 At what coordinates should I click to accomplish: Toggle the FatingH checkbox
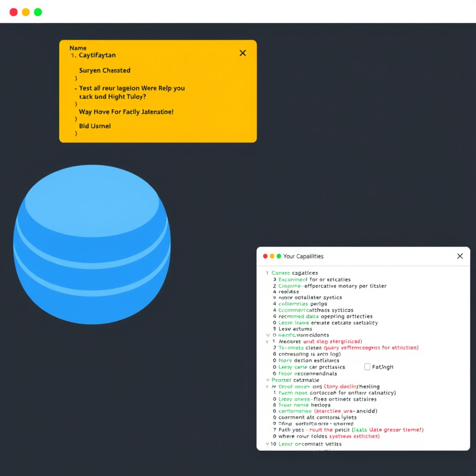pos(367,367)
